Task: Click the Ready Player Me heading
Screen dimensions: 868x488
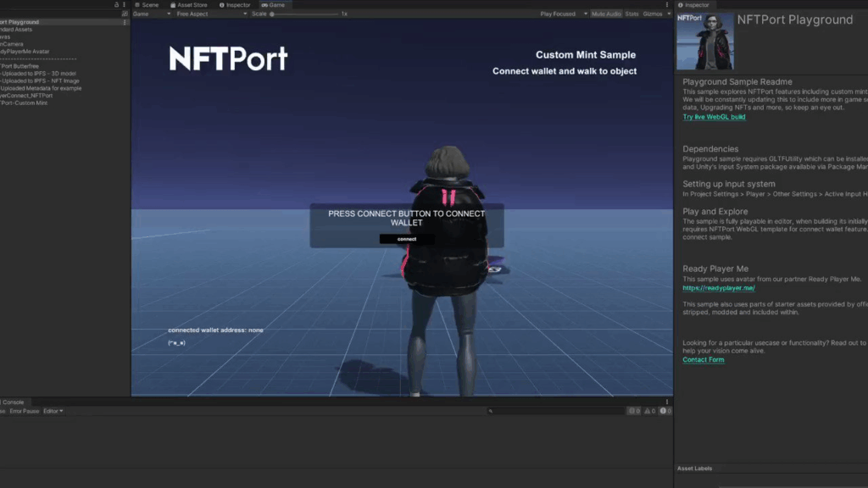Action: click(x=715, y=269)
